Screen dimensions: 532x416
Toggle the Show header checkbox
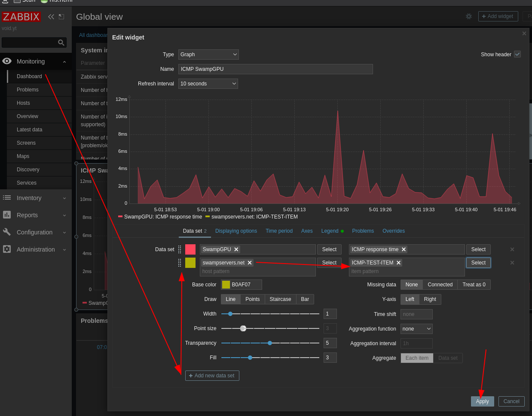517,54
